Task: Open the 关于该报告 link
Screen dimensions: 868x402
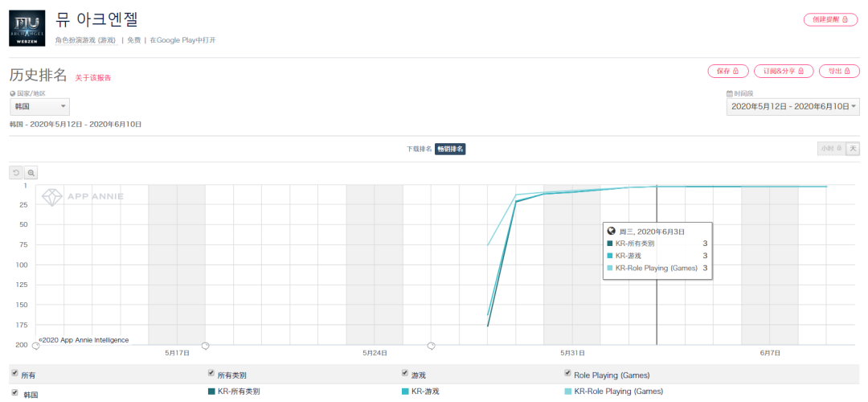Action: click(93, 78)
